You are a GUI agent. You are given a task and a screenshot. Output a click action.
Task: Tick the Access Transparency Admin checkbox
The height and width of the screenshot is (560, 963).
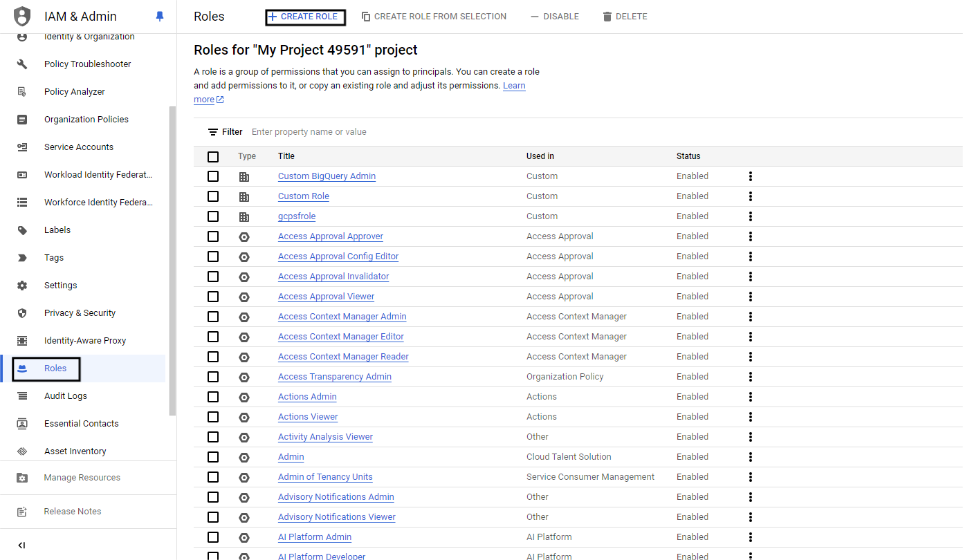[x=213, y=377]
